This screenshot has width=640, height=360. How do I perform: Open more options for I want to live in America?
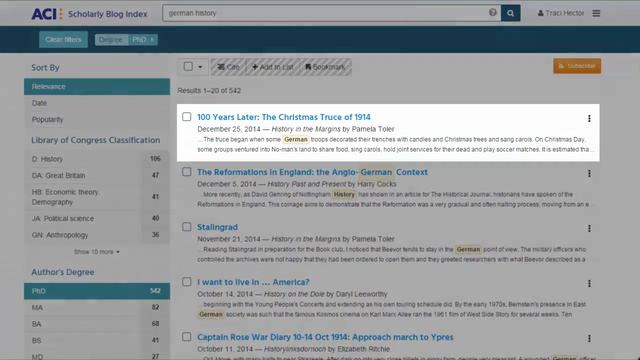tap(589, 283)
